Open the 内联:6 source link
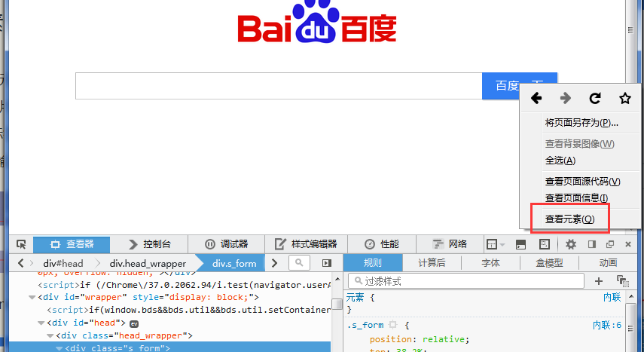This screenshot has height=352, width=644. point(606,326)
